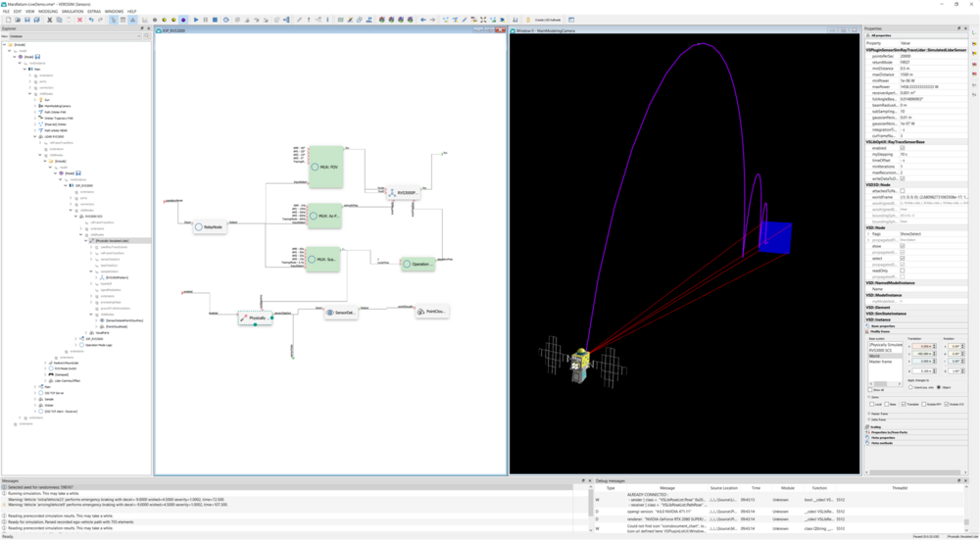The width and height of the screenshot is (980, 540).
Task: Toggle the 'show' property checkbox
Action: point(902,246)
